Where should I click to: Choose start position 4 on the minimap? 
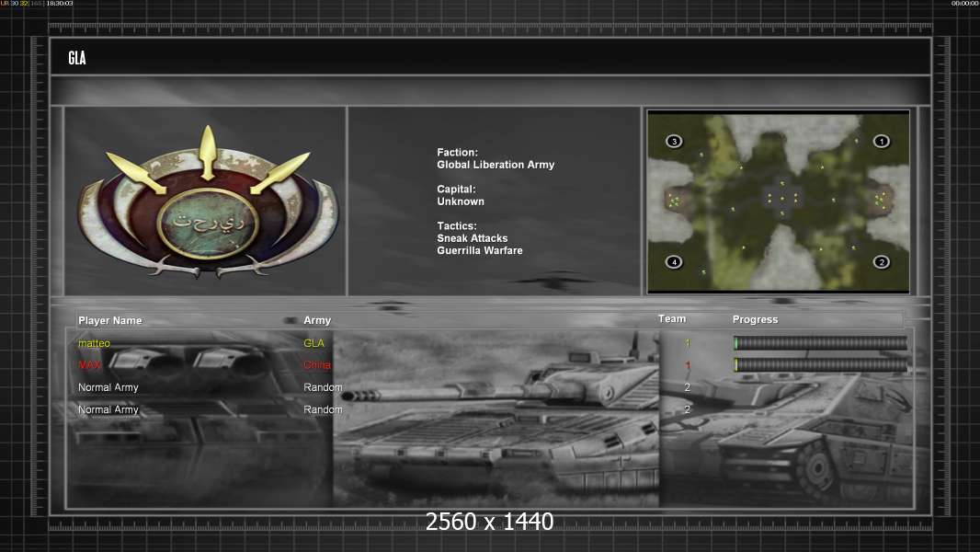click(x=674, y=262)
